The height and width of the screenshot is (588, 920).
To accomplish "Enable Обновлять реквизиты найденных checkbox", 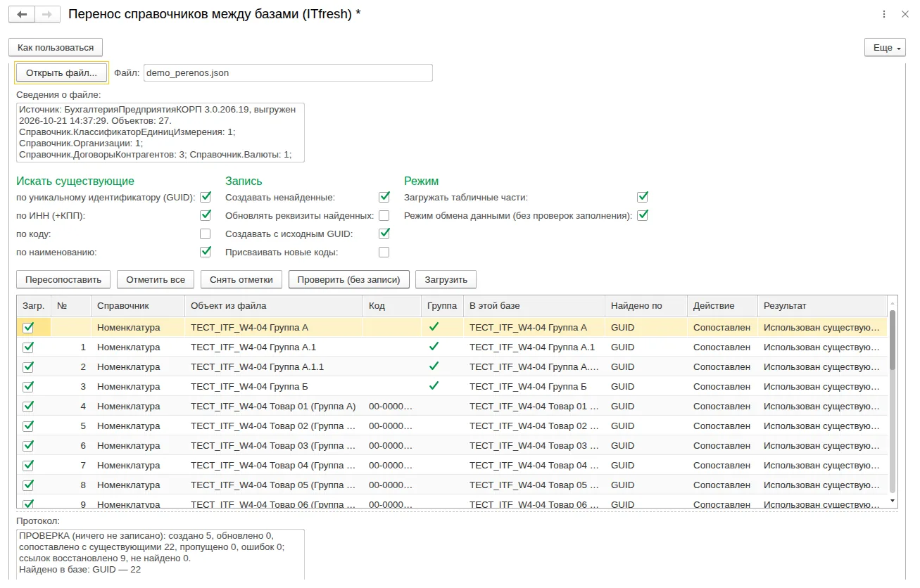I will pos(384,215).
